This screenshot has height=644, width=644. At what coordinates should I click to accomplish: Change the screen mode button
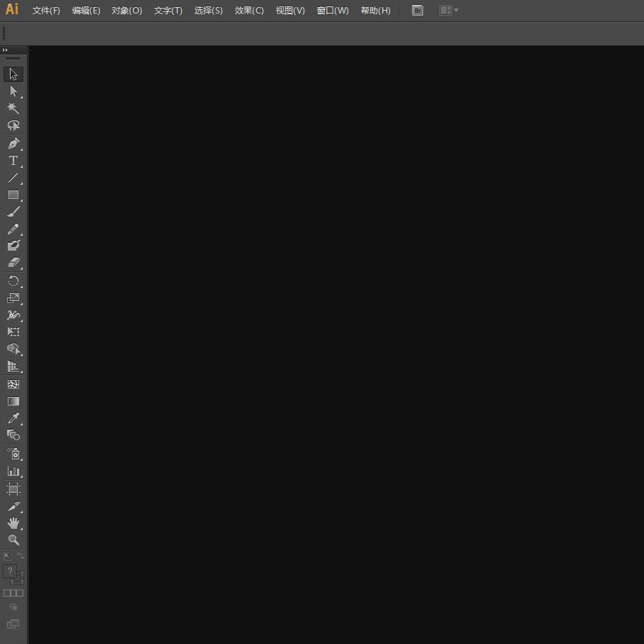point(13,624)
